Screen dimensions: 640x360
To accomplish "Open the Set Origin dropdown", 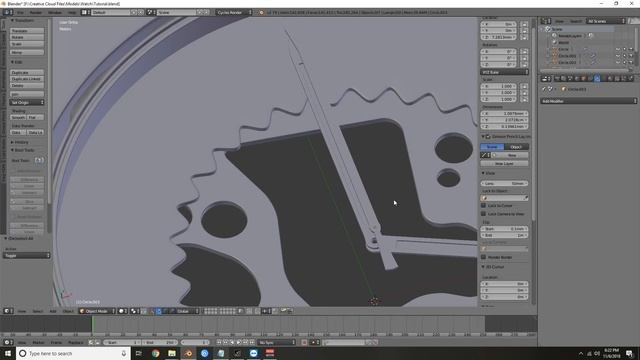I will 27,102.
